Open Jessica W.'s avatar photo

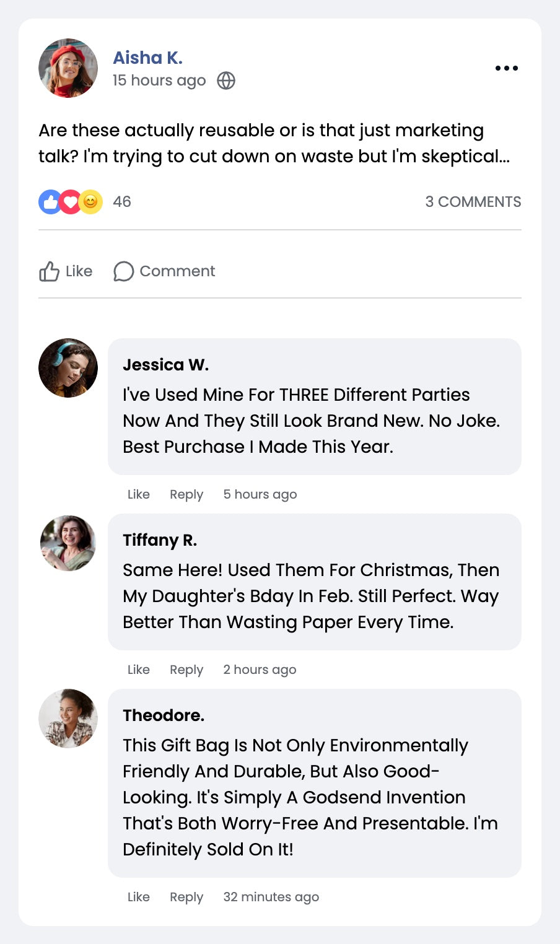68,368
